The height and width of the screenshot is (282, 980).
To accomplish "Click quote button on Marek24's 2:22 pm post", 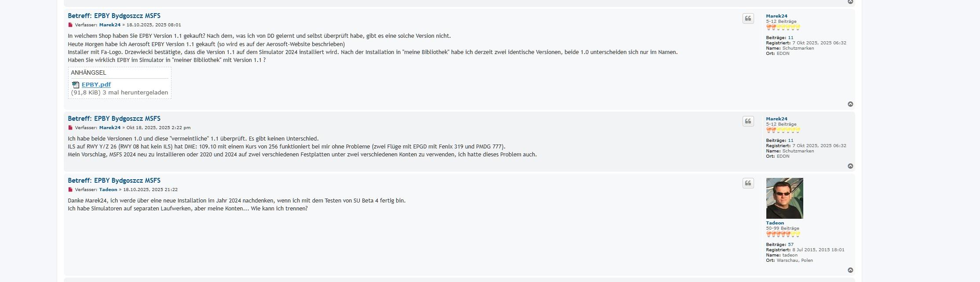I will pos(748,121).
